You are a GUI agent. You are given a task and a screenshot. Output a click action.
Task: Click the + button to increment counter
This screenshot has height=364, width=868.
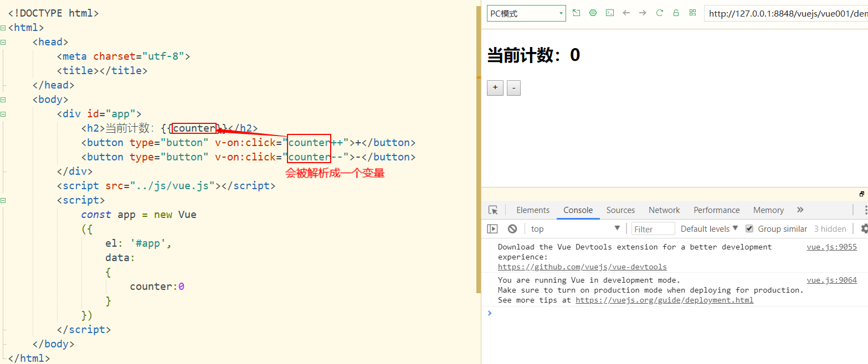point(495,88)
